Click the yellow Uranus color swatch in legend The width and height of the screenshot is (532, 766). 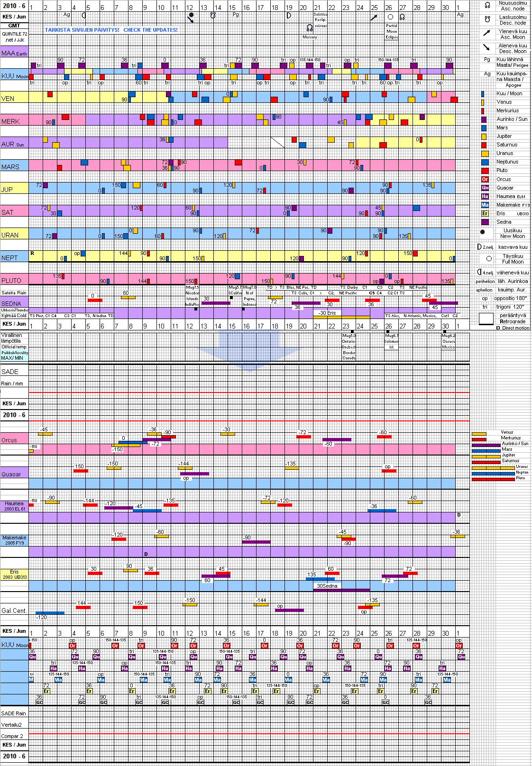coord(485,154)
